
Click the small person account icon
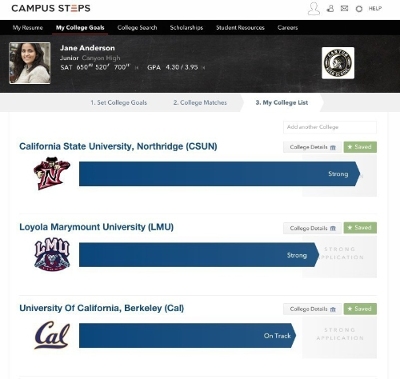coord(330,9)
